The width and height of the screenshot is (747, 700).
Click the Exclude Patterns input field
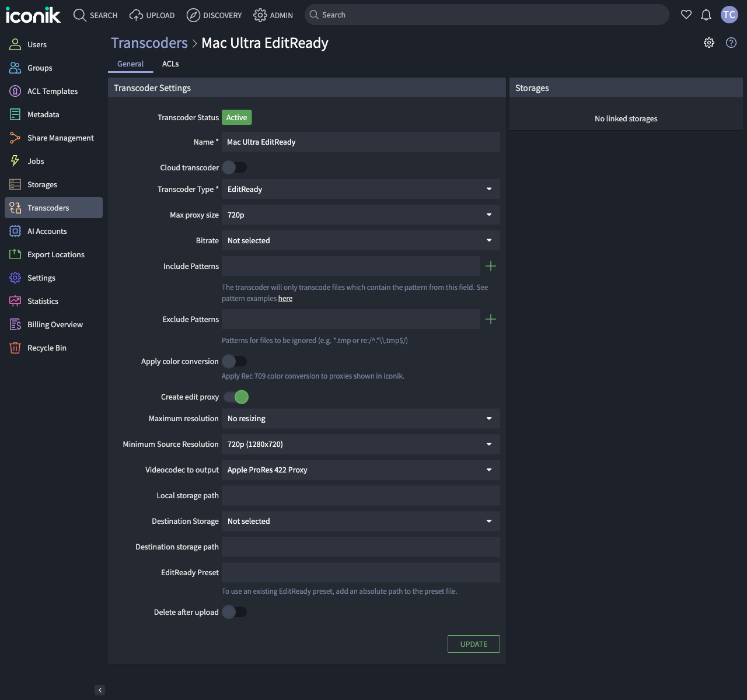tap(351, 319)
